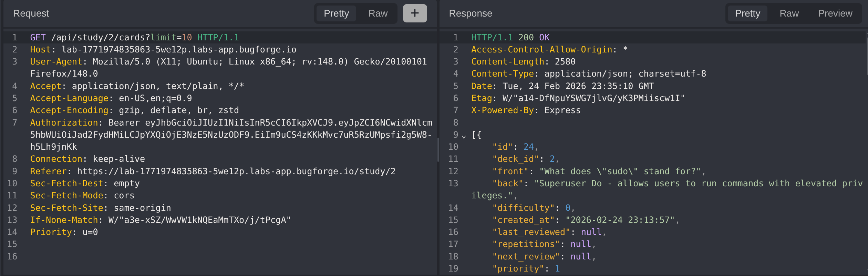Viewport: 868px width, 276px height.
Task: Click the Authorization Bearer token value
Action: (x=231, y=135)
